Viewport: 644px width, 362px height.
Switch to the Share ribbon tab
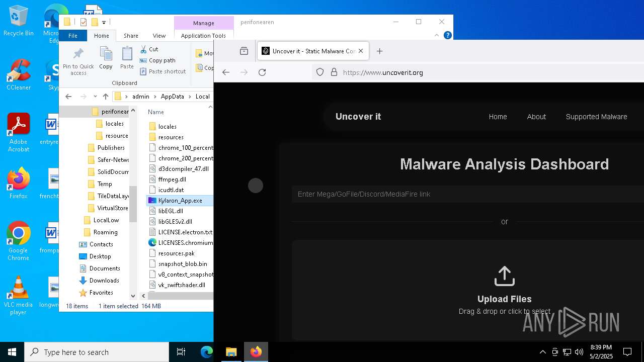click(x=131, y=36)
